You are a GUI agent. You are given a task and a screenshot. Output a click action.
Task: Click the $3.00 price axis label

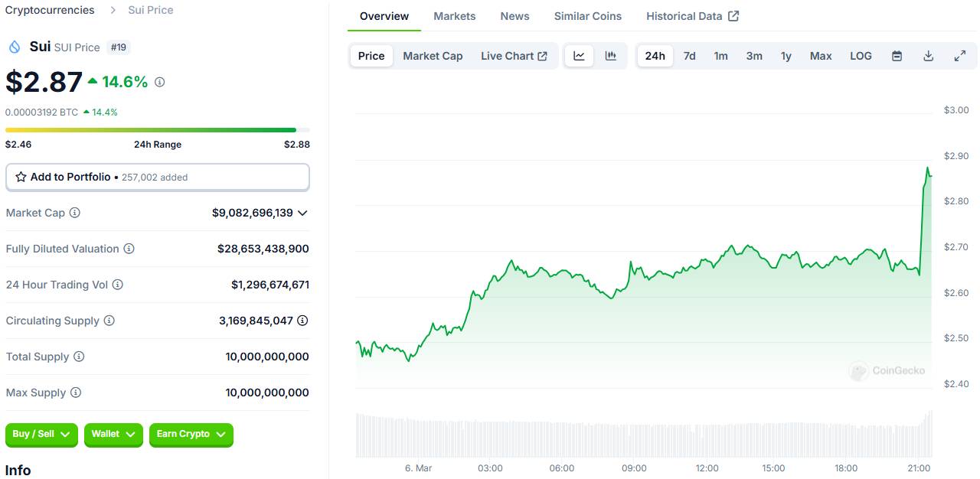tap(956, 110)
